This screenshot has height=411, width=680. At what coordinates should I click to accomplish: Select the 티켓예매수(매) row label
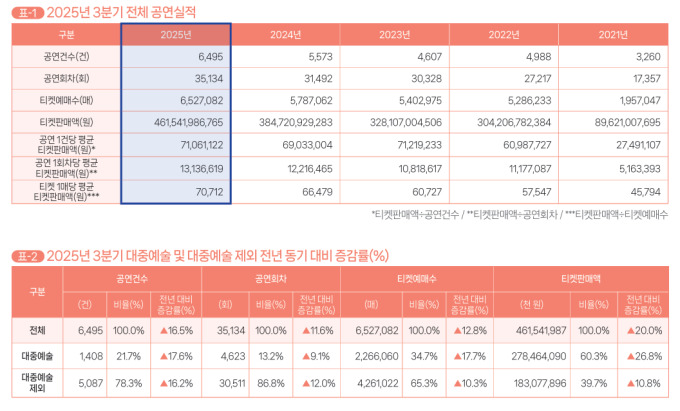[66, 100]
